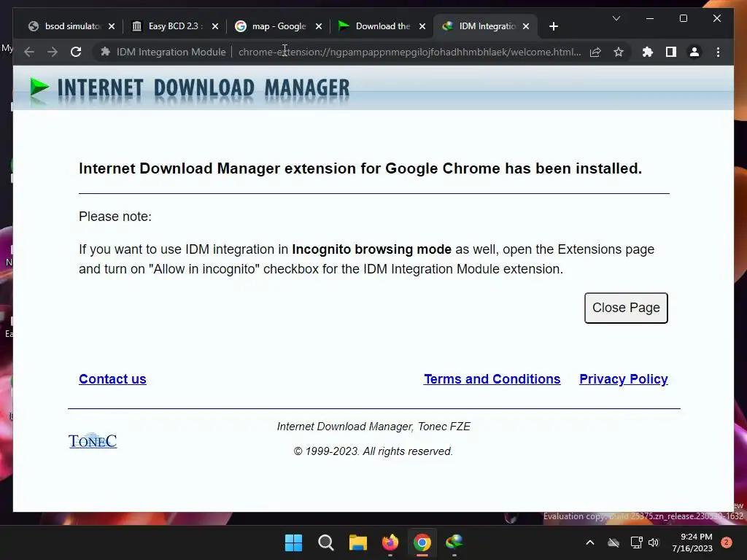
Task: Click the extension puzzle icon in address bar
Action: pyautogui.click(x=105, y=52)
